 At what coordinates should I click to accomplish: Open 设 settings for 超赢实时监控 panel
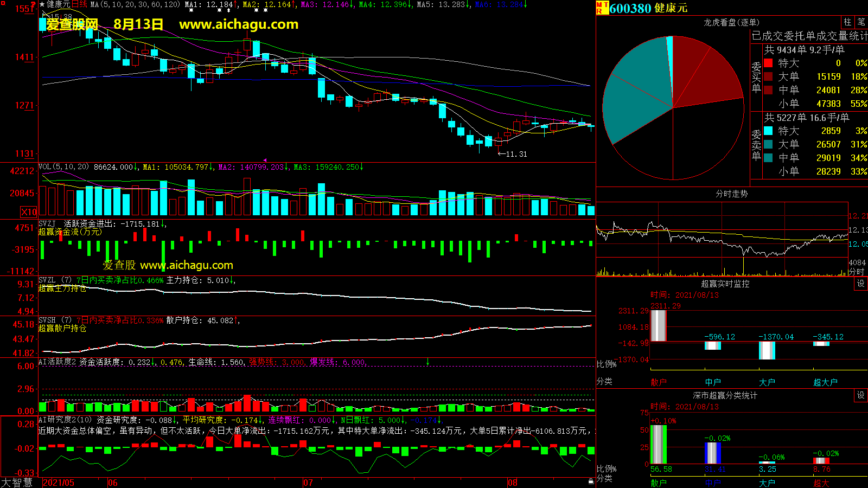860,284
